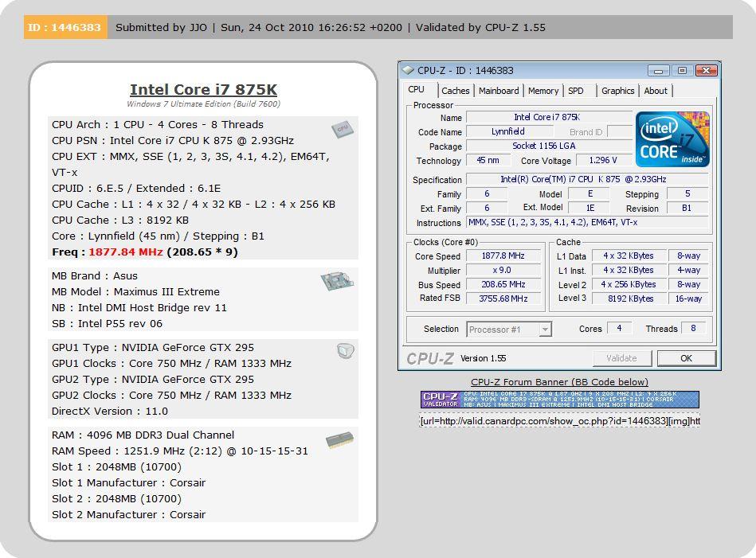This screenshot has width=756, height=558.
Task: Click the Technology value 45 nm
Action: click(488, 160)
